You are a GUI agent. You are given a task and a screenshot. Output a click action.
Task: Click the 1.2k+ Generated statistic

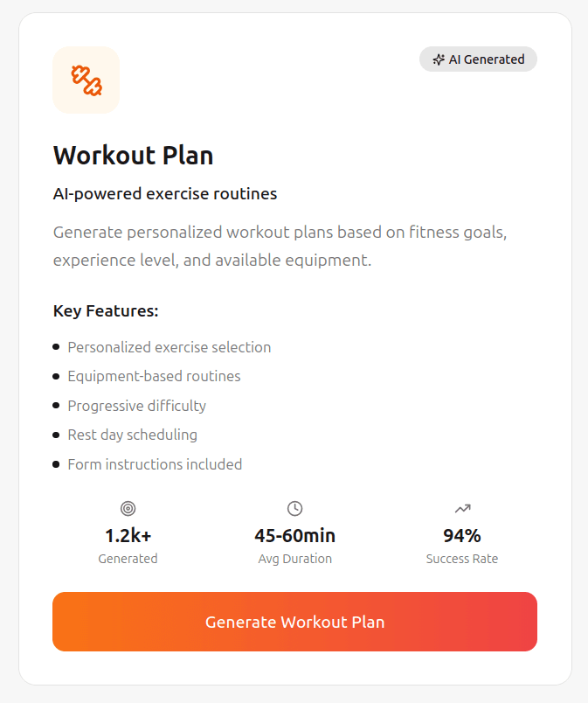[x=128, y=535]
